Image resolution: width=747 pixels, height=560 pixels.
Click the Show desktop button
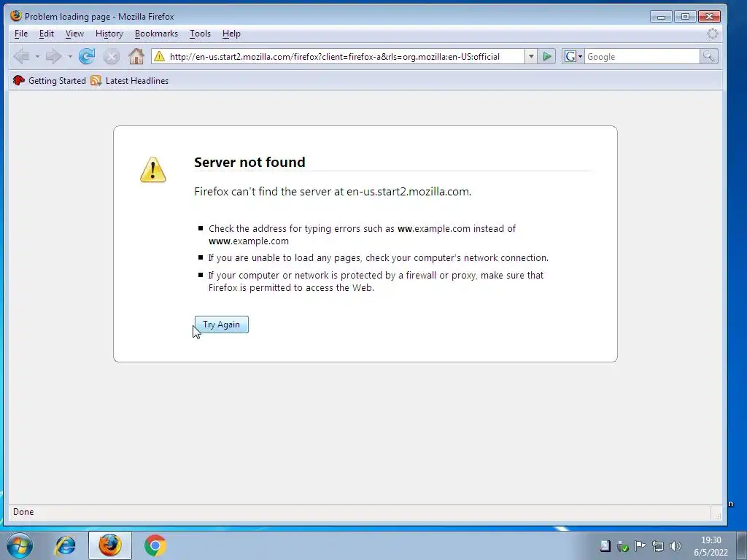pyautogui.click(x=742, y=545)
